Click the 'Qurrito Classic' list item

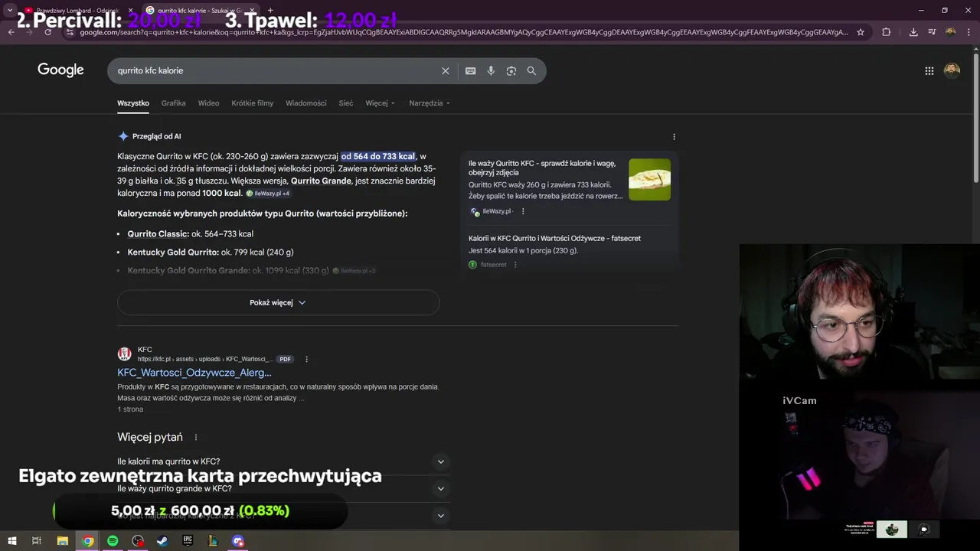(190, 233)
